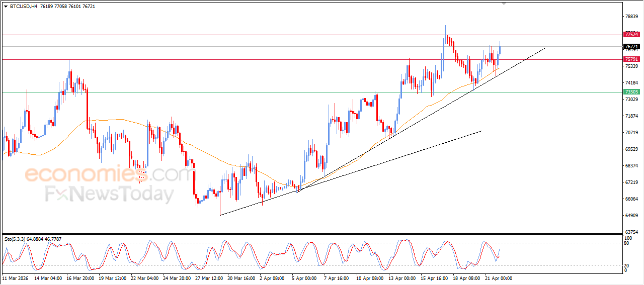The width and height of the screenshot is (644, 285).
Task: Click the 5 Apr 00:00 time label
Action: (305, 278)
